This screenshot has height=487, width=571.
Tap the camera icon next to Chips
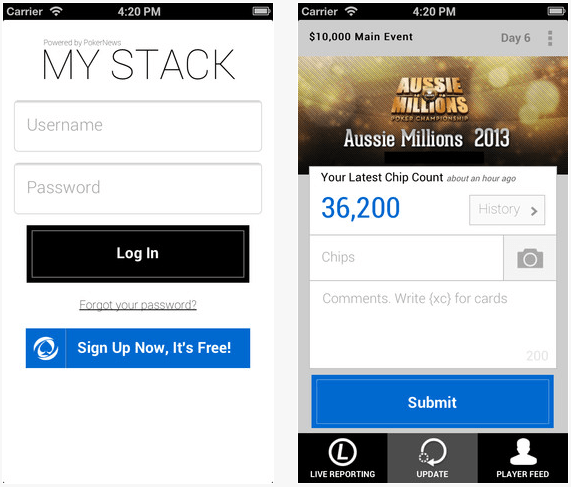tap(530, 258)
